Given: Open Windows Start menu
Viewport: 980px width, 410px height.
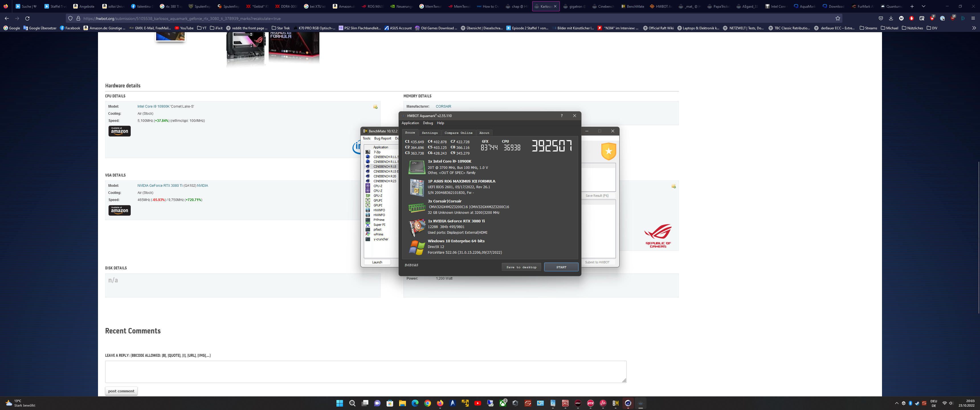Looking at the screenshot, I should [339, 403].
